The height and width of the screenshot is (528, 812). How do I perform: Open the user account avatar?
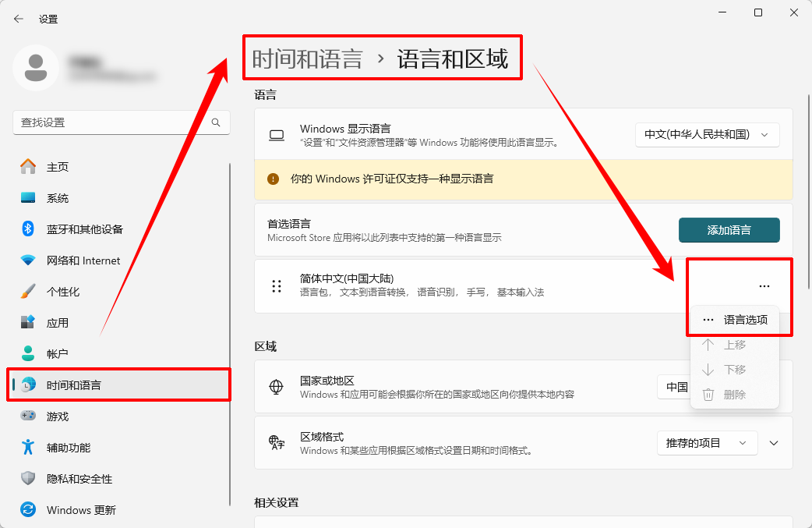coord(36,68)
